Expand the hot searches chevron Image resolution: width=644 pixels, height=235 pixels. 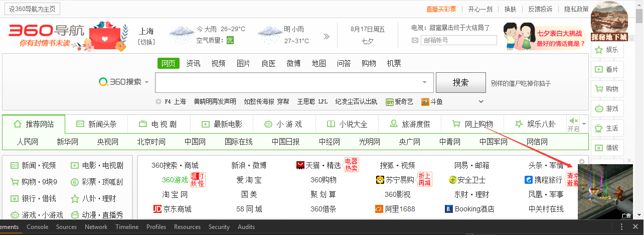click(481, 101)
